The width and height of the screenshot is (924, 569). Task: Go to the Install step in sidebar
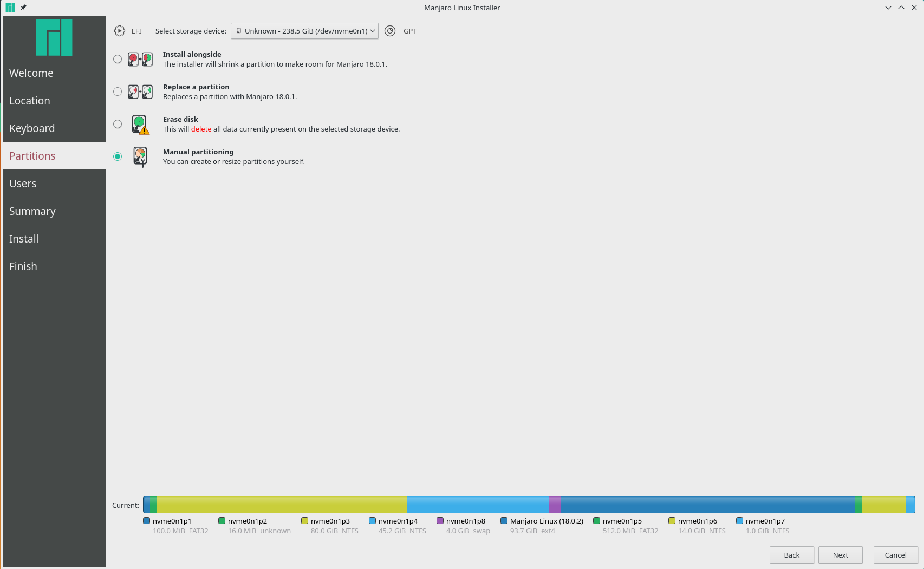coord(54,239)
